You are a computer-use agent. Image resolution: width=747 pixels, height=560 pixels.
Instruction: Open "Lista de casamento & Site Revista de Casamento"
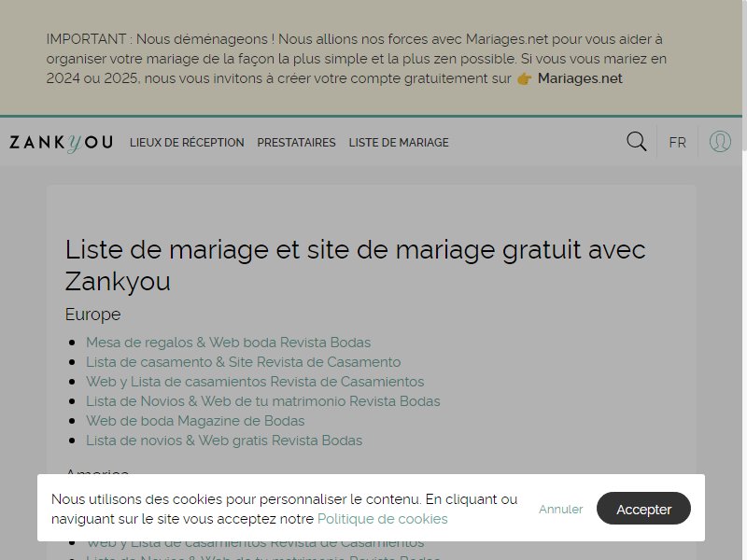[244, 362]
